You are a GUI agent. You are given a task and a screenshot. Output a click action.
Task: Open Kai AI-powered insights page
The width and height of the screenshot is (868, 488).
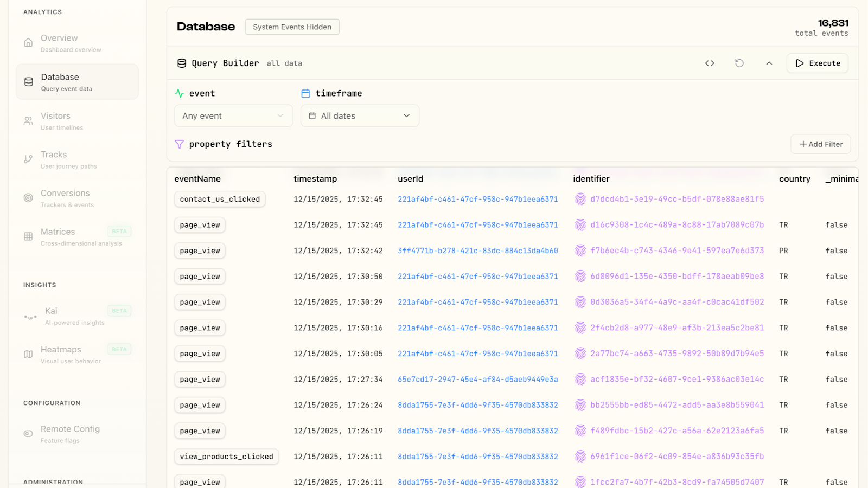click(74, 316)
